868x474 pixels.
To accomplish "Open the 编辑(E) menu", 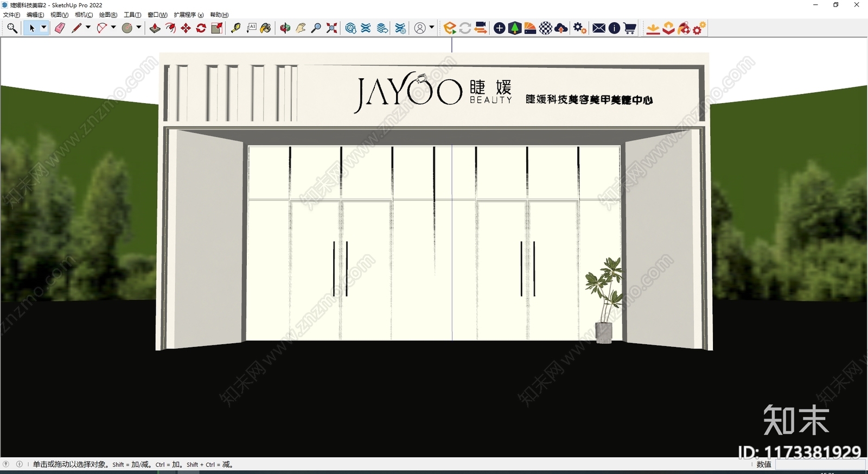I will [35, 15].
